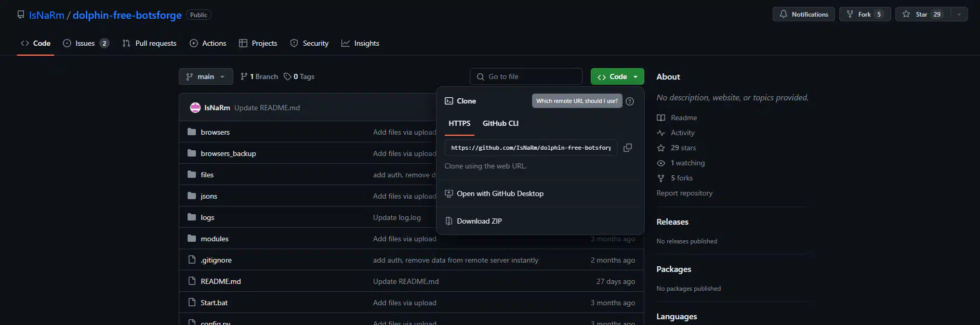Choose Open with GitHub Desktop
Image resolution: width=980 pixels, height=325 pixels.
tap(500, 193)
